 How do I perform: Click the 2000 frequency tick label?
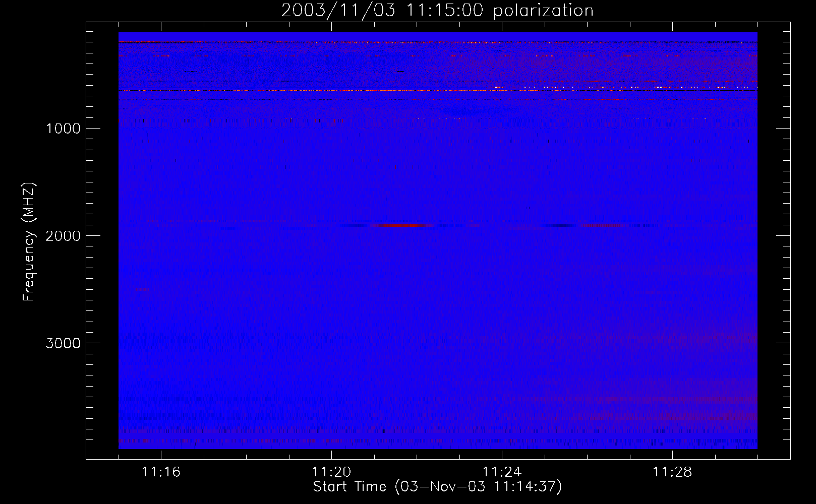coord(63,236)
